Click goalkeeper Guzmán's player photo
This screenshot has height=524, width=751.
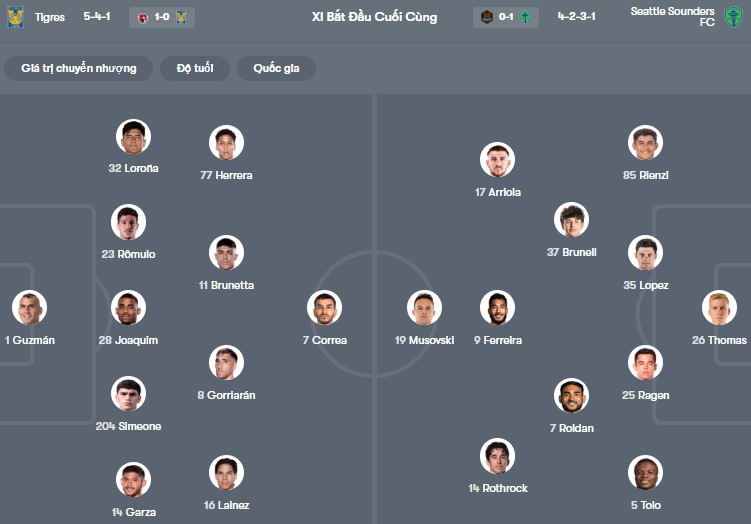pos(29,308)
